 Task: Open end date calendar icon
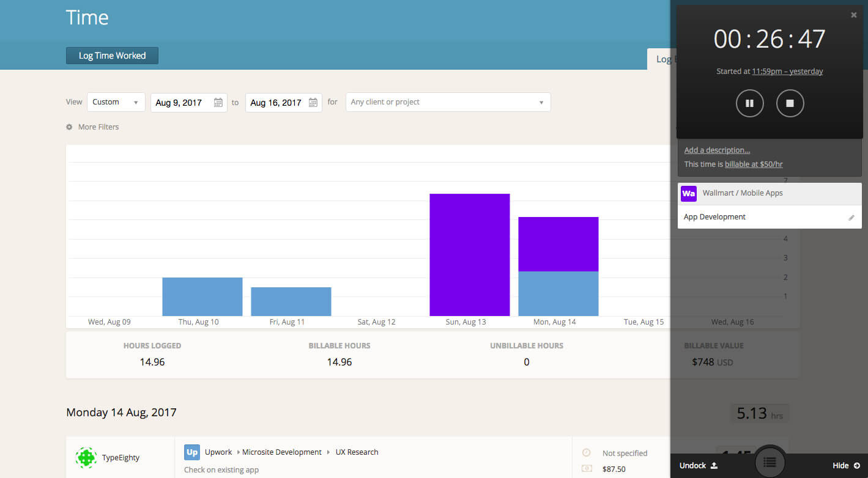click(x=313, y=103)
